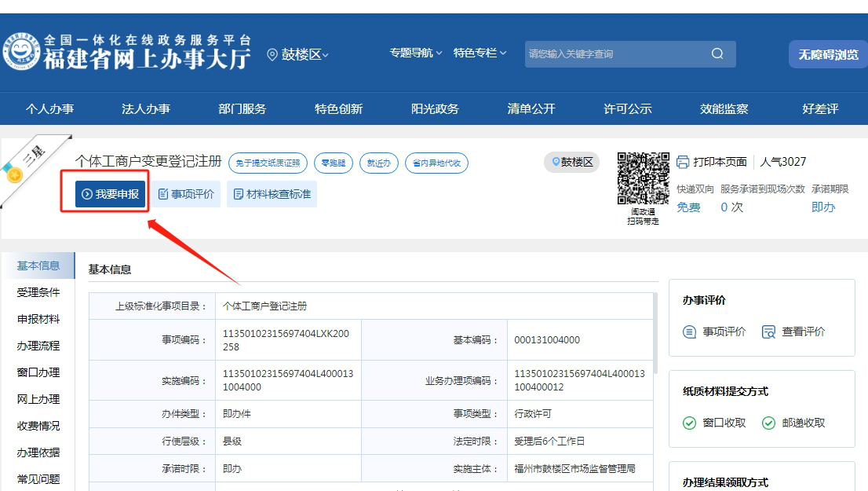868x491 pixels.
Task: Click the 事项评价 icon in 办事评价 panel
Action: point(690,332)
